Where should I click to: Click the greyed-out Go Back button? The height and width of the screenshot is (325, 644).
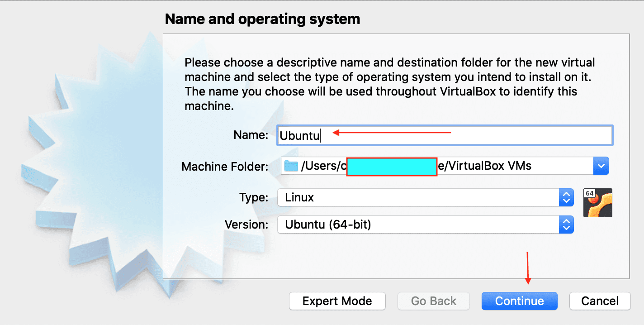433,301
